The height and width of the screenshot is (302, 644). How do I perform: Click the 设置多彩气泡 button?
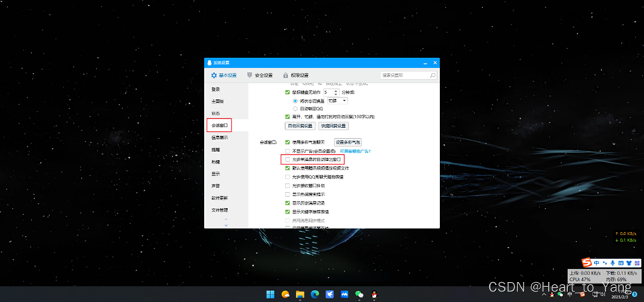[348, 142]
